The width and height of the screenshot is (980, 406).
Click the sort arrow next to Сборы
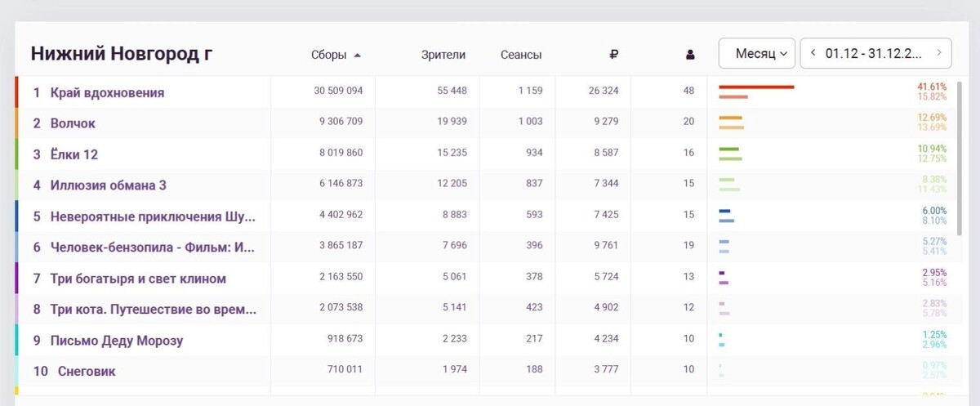click(x=357, y=55)
